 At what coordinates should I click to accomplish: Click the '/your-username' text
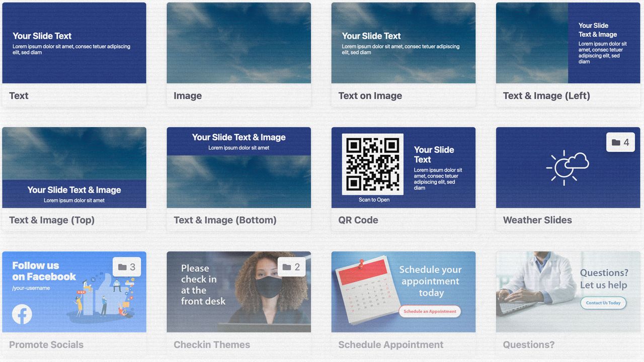[31, 288]
